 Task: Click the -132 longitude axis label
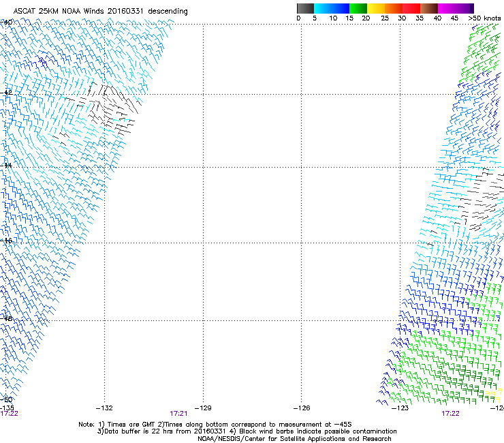pos(104,408)
